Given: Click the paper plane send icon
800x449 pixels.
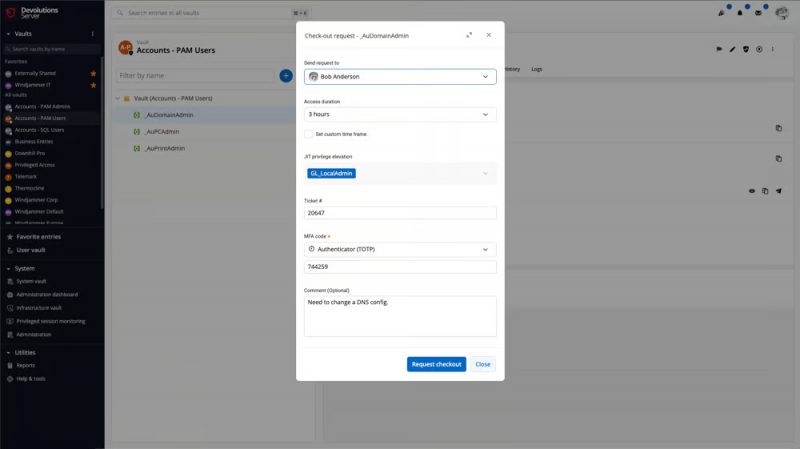Looking at the screenshot, I should (779, 191).
